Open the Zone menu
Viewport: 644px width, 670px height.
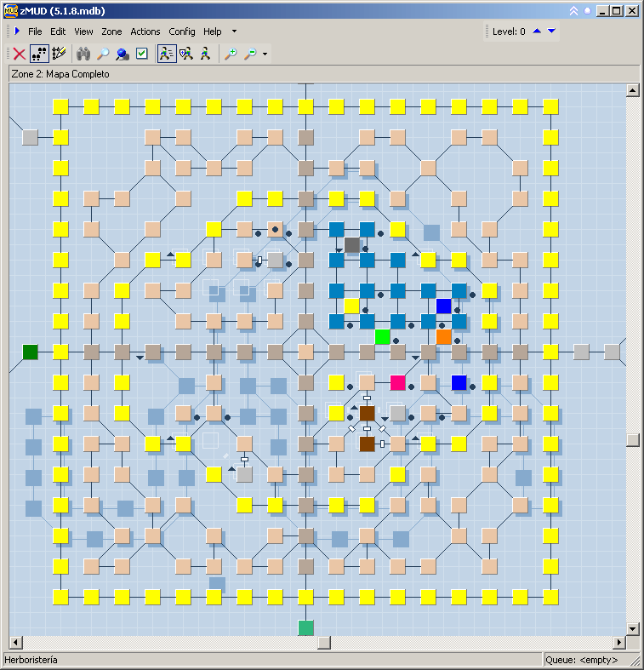(x=111, y=31)
